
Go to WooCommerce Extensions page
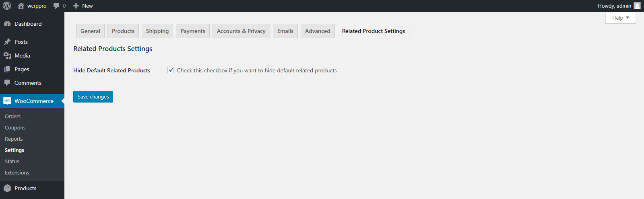[17, 172]
